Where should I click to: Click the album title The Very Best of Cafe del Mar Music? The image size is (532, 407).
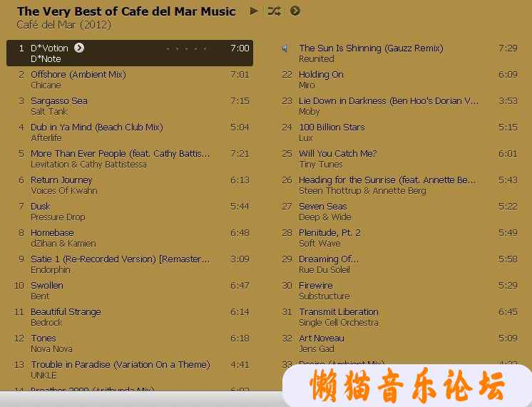[x=126, y=11]
